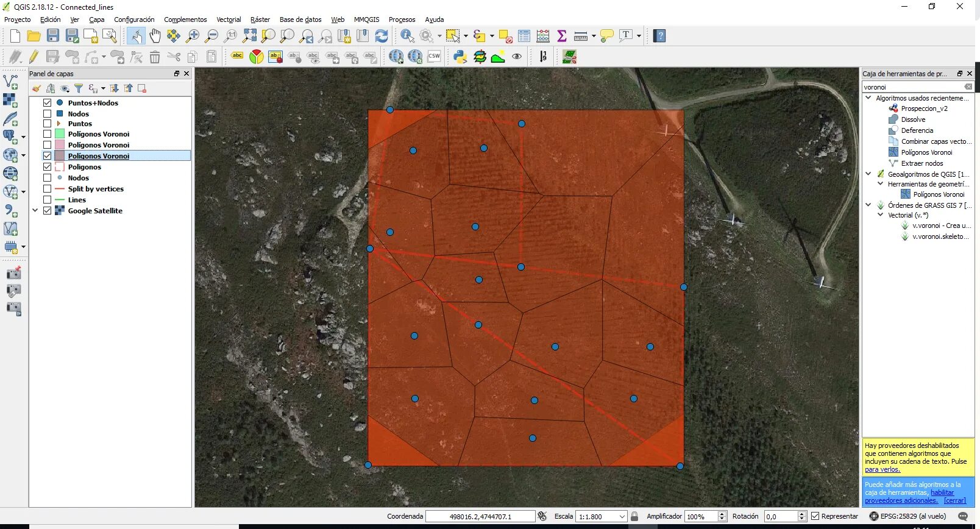Toggle the Representar render checkbox
The height and width of the screenshot is (529, 980).
pyautogui.click(x=815, y=516)
